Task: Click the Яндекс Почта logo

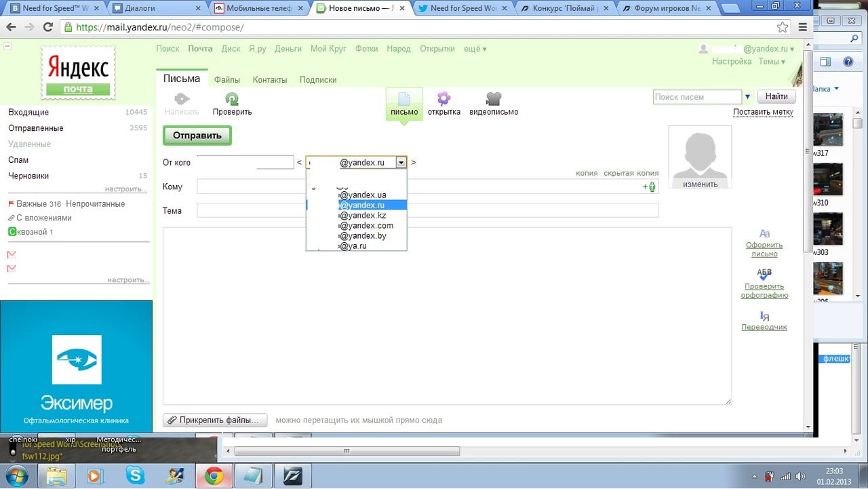Action: (x=78, y=73)
